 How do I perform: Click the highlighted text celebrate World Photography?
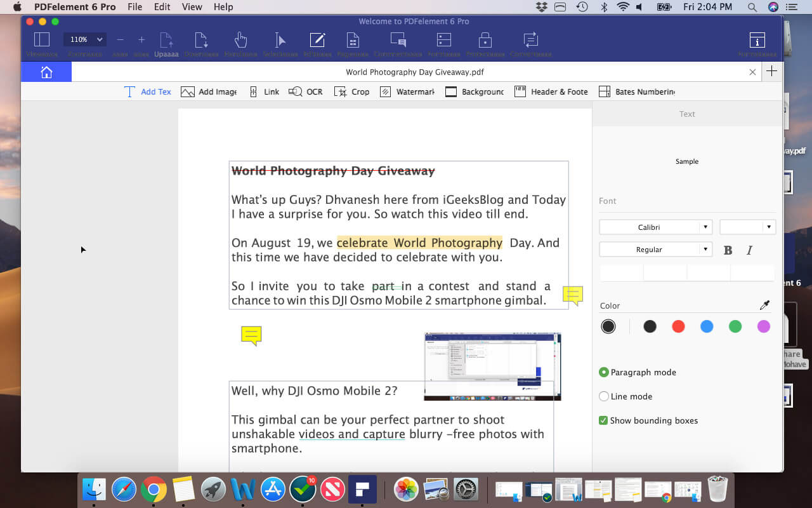point(419,243)
